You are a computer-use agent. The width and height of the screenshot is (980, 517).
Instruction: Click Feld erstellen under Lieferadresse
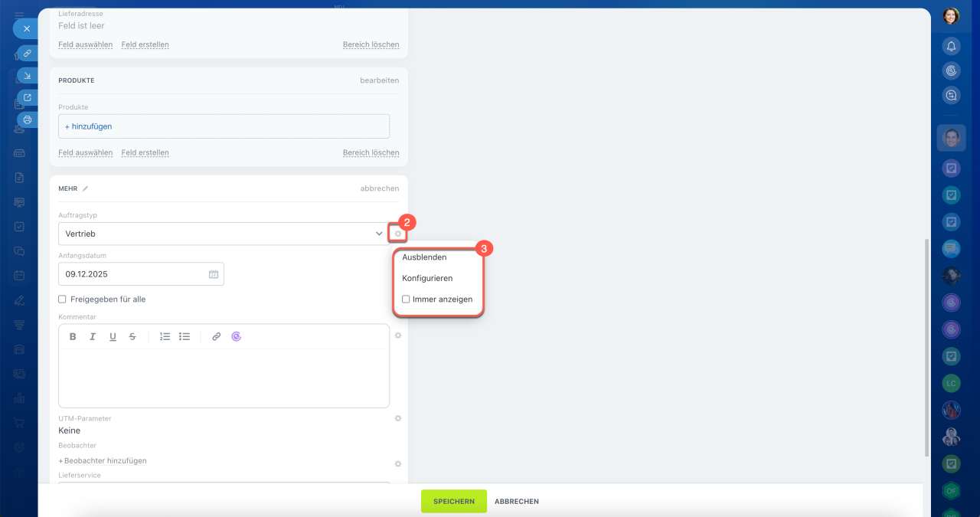tap(145, 44)
